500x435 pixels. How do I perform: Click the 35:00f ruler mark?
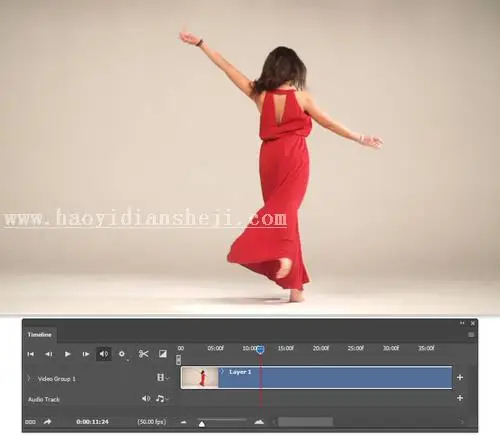pyautogui.click(x=426, y=348)
